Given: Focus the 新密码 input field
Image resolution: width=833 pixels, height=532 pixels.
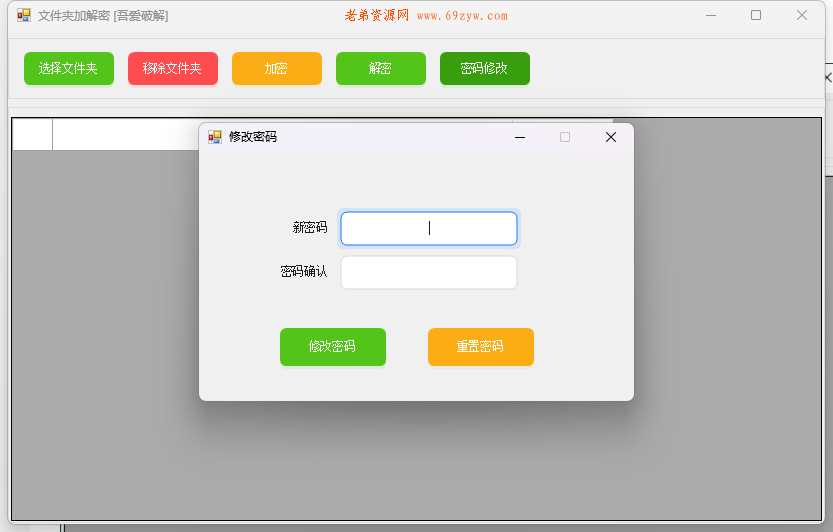Looking at the screenshot, I should pyautogui.click(x=428, y=228).
